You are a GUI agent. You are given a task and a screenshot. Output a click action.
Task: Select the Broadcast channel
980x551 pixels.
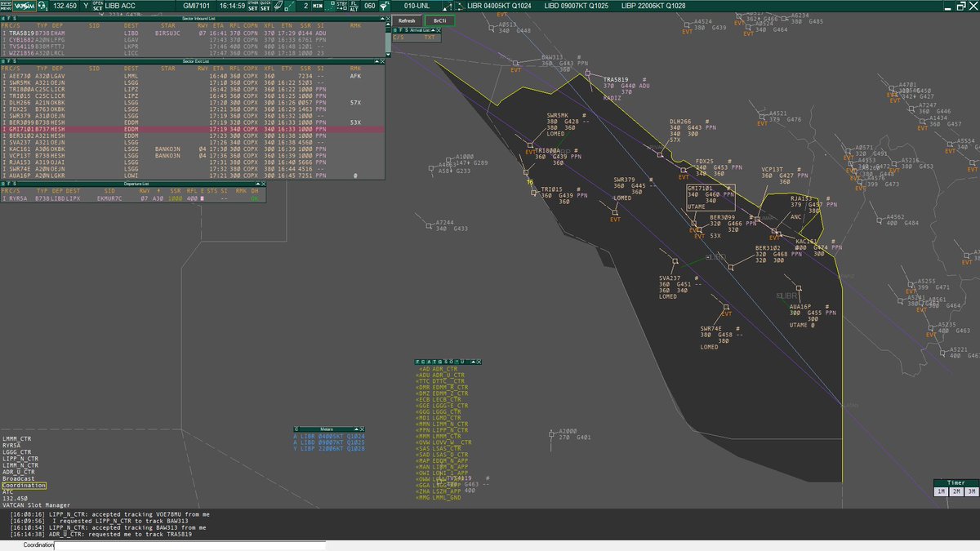[x=20, y=478]
